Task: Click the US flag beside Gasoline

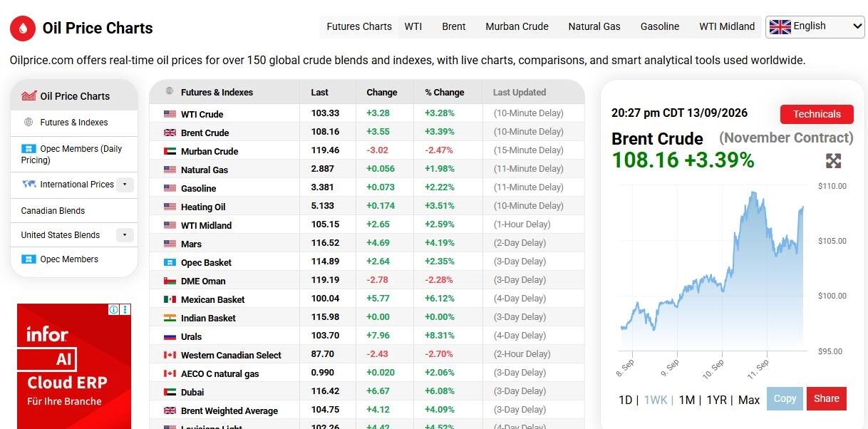Action: 170,188
